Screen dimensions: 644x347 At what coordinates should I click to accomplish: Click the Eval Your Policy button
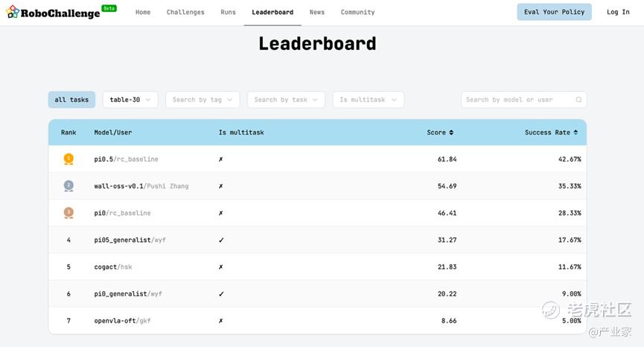pos(554,12)
